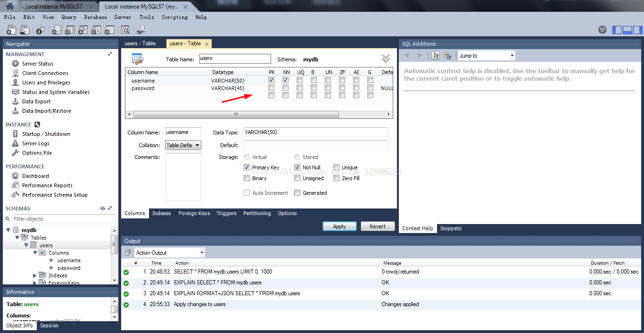Open a SQL script file
The width and height of the screenshot is (644, 333).
[25, 29]
